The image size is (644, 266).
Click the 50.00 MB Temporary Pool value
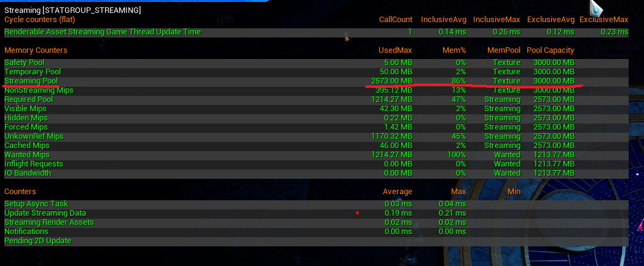[x=396, y=71]
